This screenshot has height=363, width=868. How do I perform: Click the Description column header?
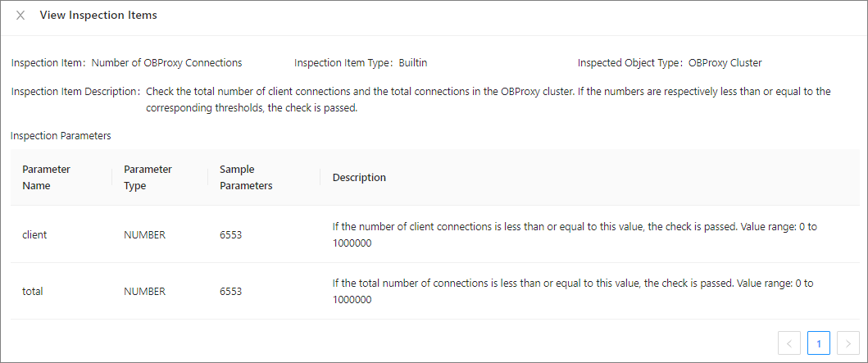[359, 177]
